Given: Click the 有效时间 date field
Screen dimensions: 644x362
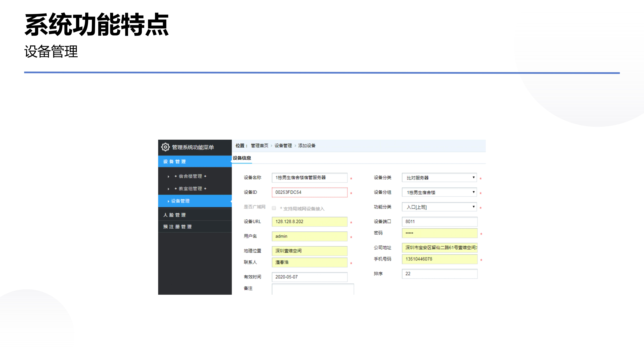Looking at the screenshot, I should pos(310,277).
